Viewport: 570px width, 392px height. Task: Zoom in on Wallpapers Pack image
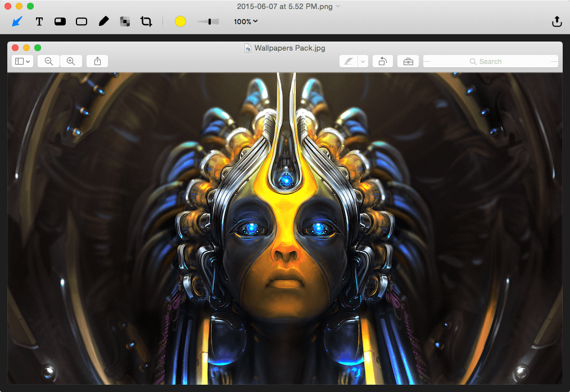71,61
